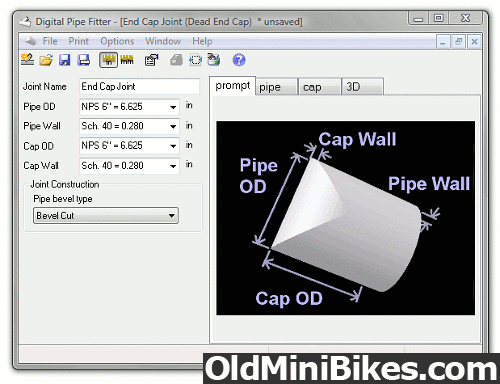Save the joint with blue floppy icon
The height and width of the screenshot is (384, 500).
click(65, 60)
